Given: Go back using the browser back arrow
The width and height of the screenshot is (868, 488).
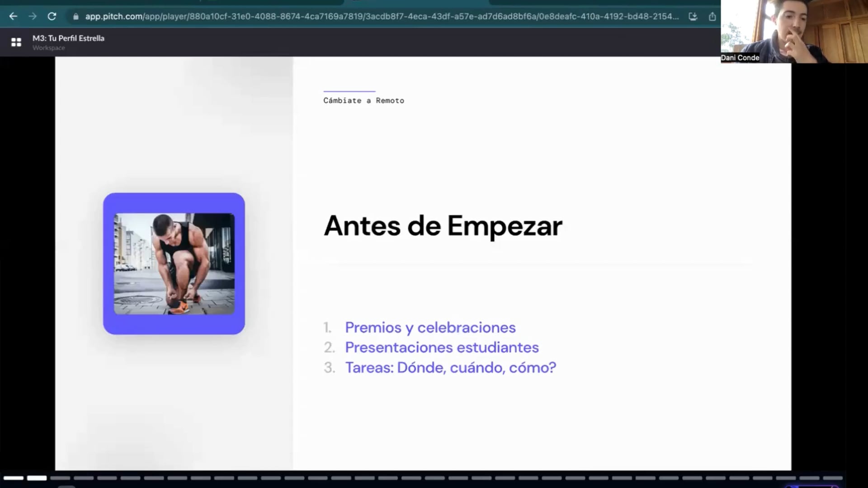Looking at the screenshot, I should [13, 16].
